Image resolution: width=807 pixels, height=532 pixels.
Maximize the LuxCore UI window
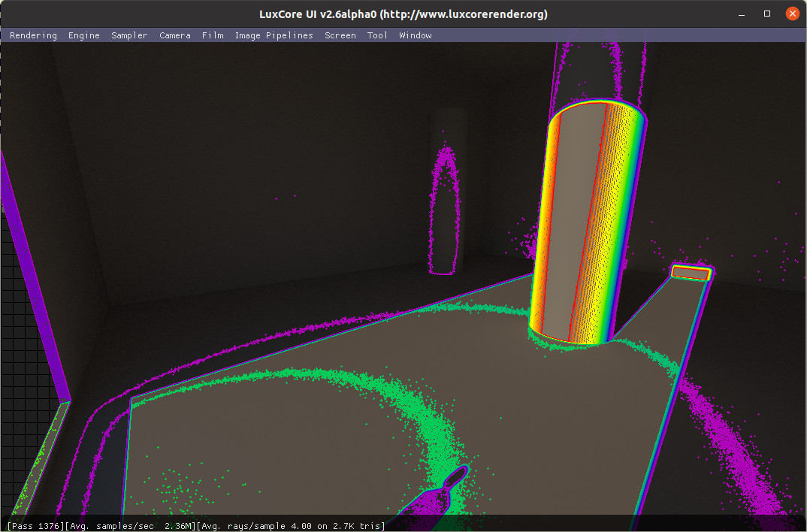point(767,14)
